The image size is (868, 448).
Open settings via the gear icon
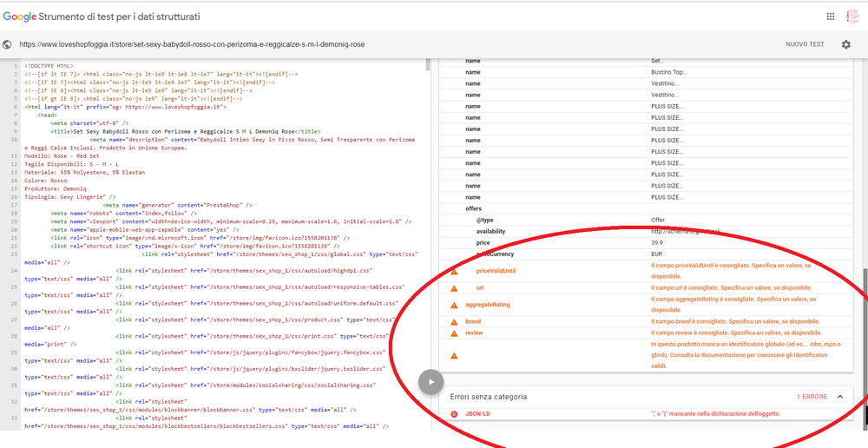[846, 44]
